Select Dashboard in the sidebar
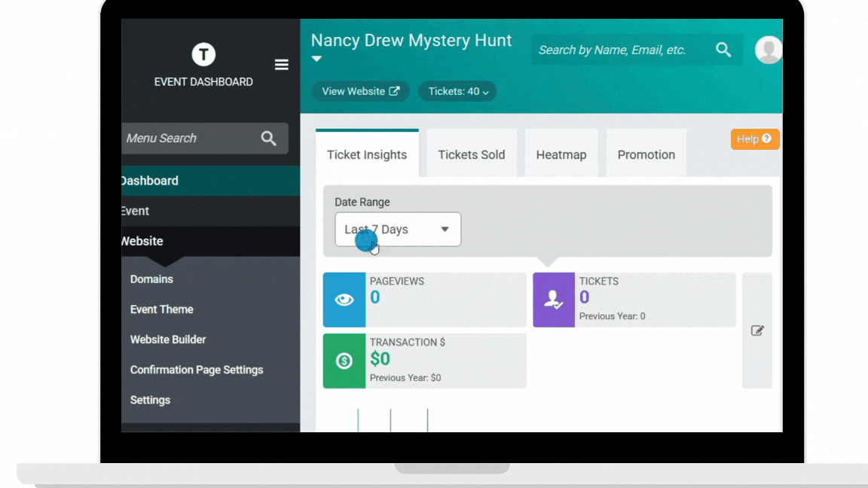868x488 pixels. pyautogui.click(x=210, y=181)
